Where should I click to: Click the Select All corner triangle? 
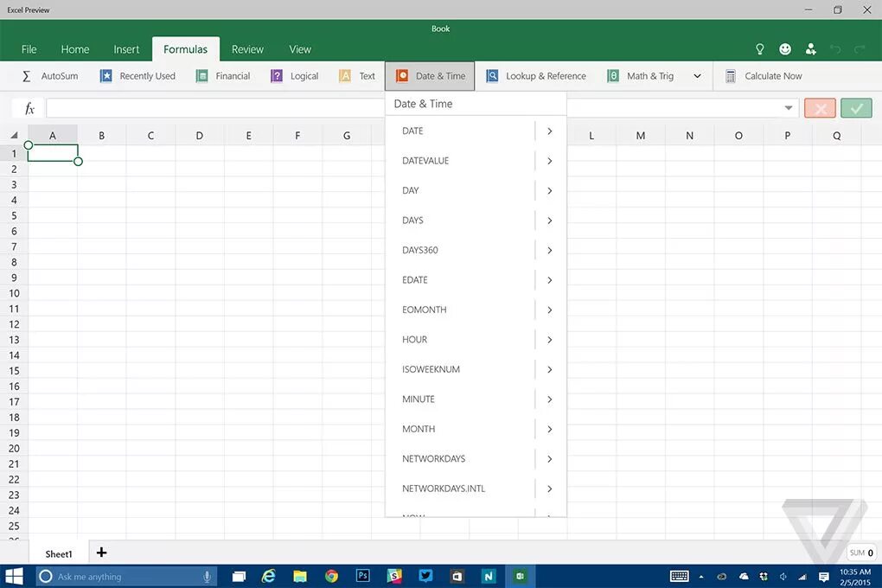14,135
